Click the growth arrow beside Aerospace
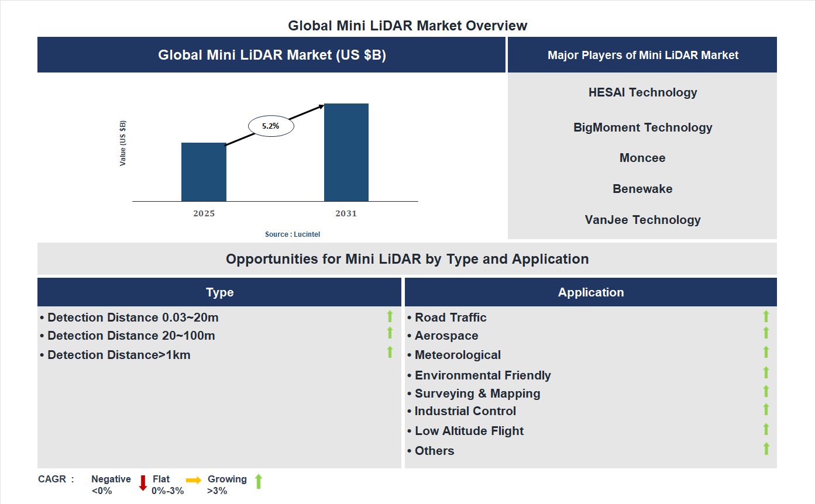The height and width of the screenshot is (504, 815). point(766,333)
